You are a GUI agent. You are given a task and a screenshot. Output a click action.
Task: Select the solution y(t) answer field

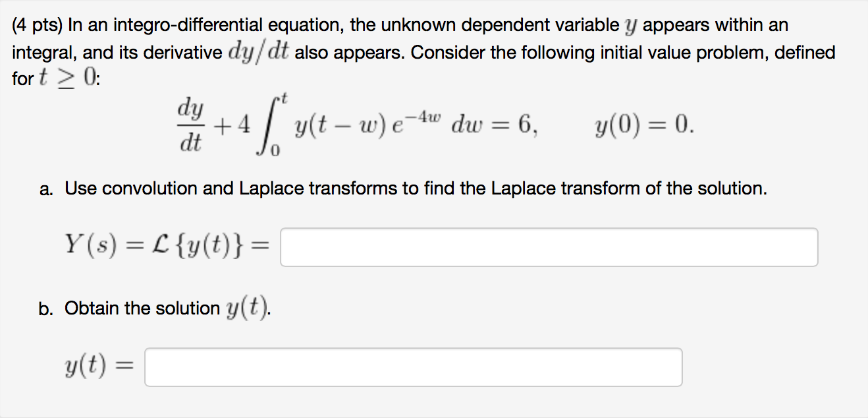tap(415, 367)
